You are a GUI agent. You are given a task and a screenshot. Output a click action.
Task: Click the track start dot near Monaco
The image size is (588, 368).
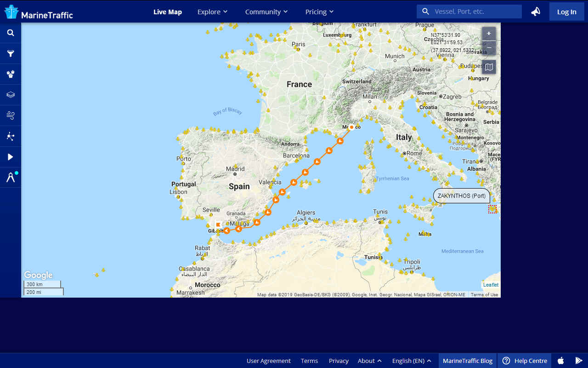(351, 127)
